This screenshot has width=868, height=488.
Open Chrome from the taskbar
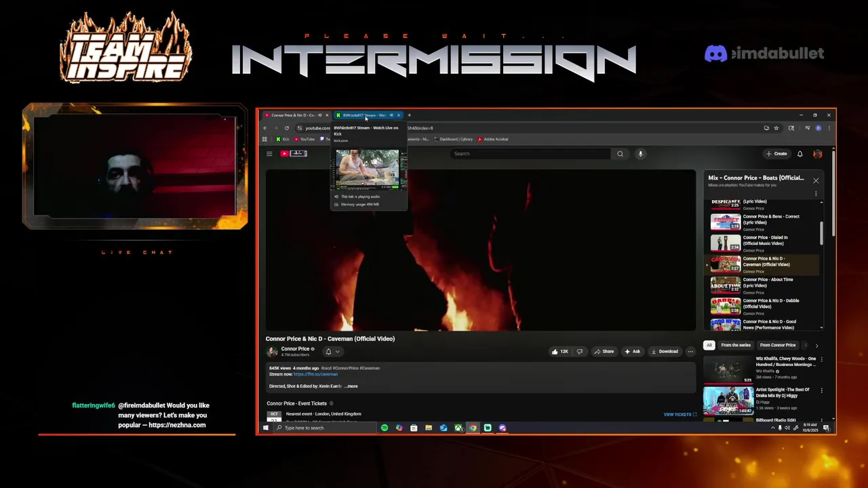tap(473, 428)
